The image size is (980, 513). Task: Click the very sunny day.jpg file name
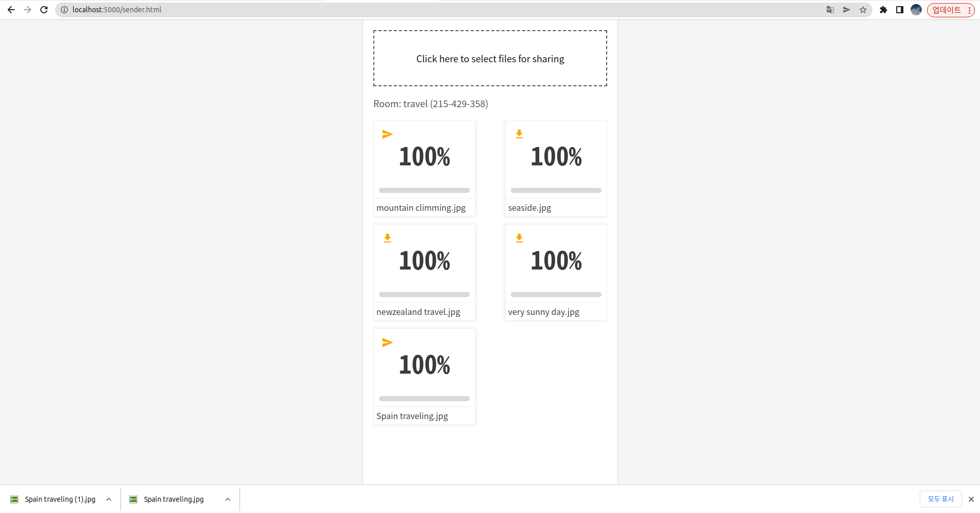[x=543, y=312]
